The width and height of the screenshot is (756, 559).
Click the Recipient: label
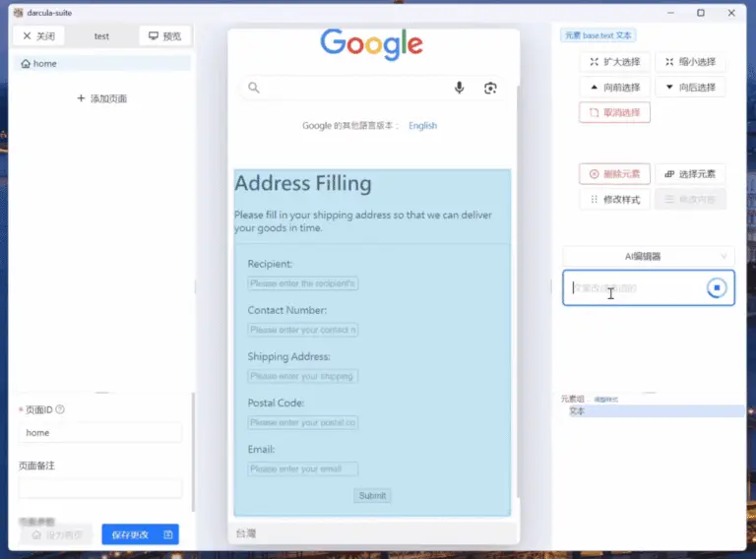coord(270,264)
